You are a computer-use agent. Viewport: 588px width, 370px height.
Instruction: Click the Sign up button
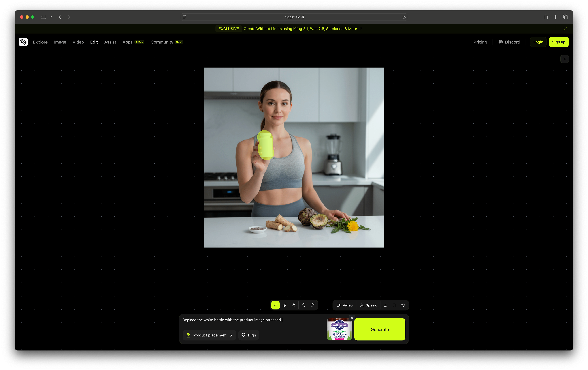coord(558,42)
